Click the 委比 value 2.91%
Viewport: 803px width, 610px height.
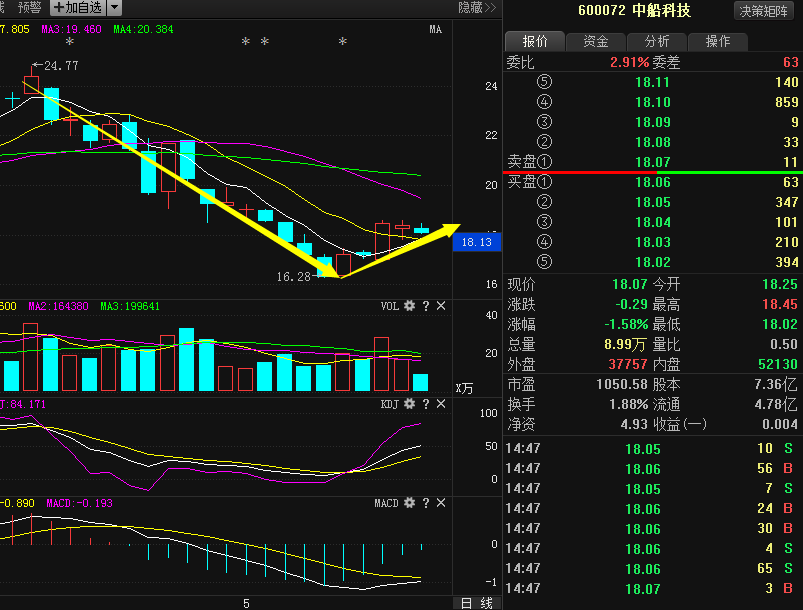[629, 62]
